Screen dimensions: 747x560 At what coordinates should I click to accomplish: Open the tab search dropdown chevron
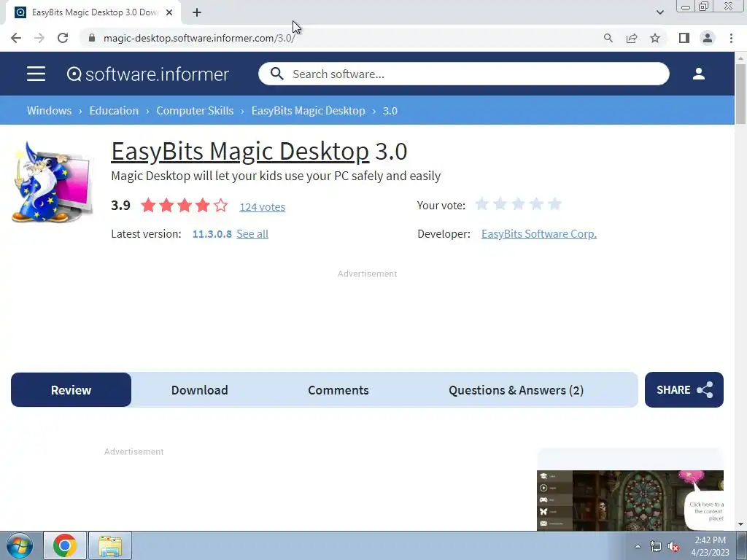click(x=659, y=12)
